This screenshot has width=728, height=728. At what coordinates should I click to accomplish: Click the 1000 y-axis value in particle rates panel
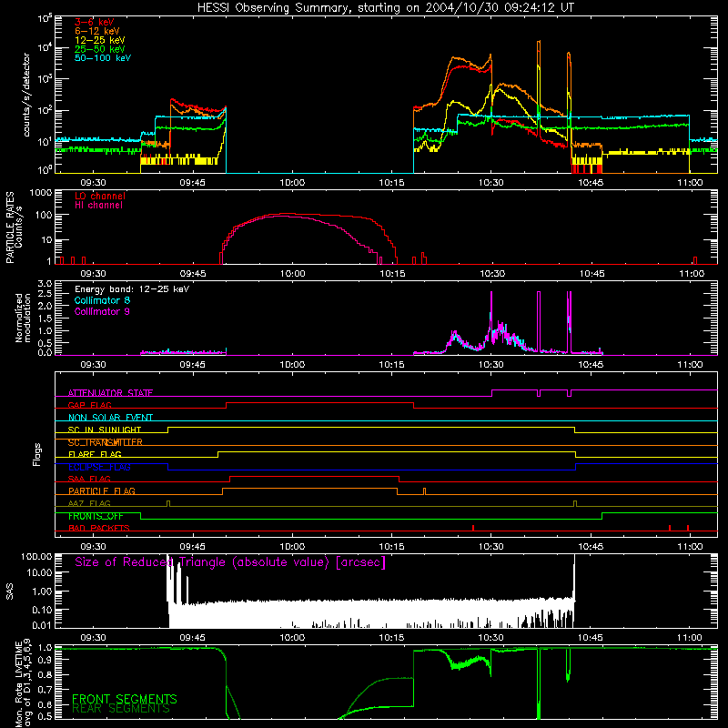pos(41,193)
